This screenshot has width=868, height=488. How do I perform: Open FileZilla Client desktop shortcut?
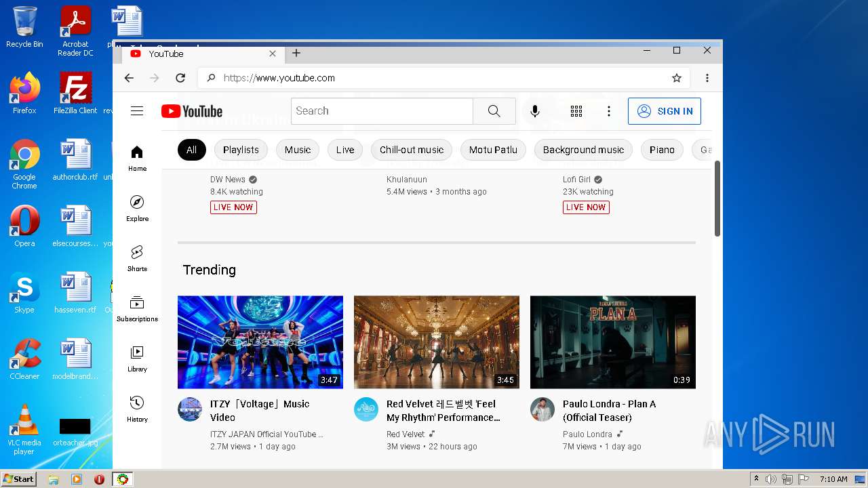75,94
